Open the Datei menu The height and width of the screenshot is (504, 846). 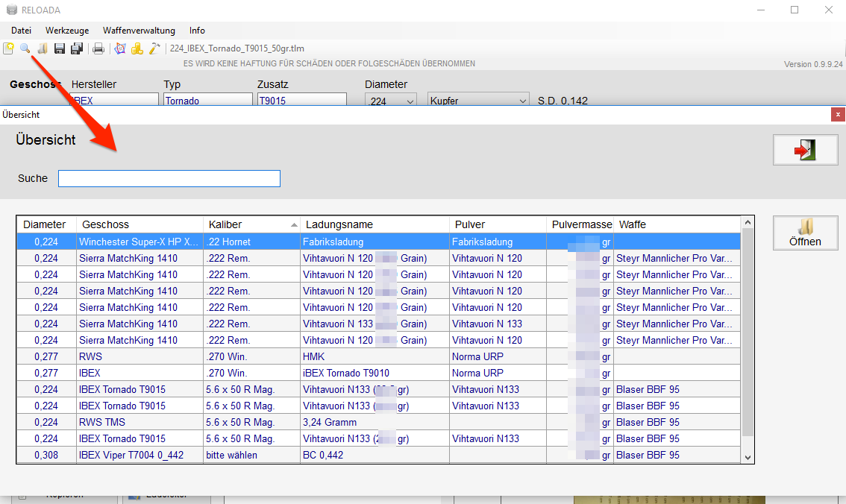click(x=21, y=31)
